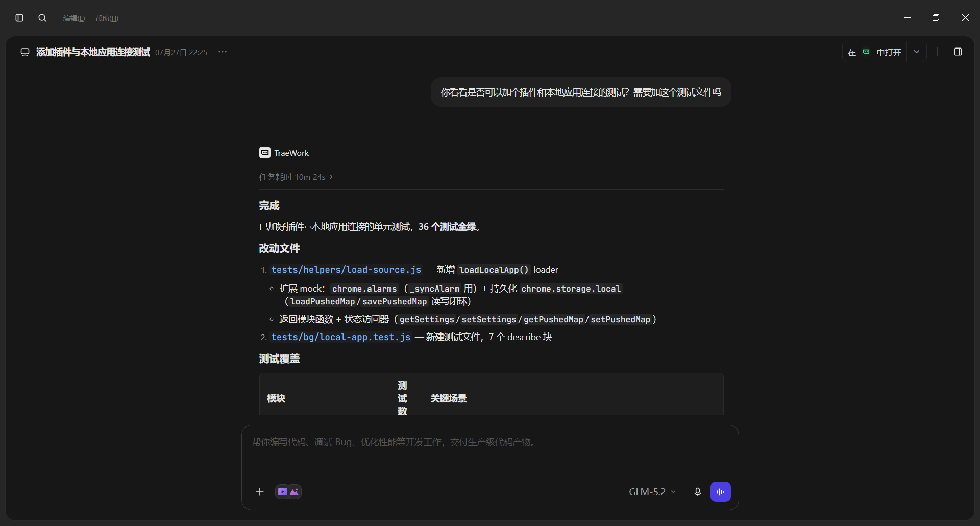980x526 pixels.
Task: Open search with the magnifier icon
Action: [x=42, y=18]
